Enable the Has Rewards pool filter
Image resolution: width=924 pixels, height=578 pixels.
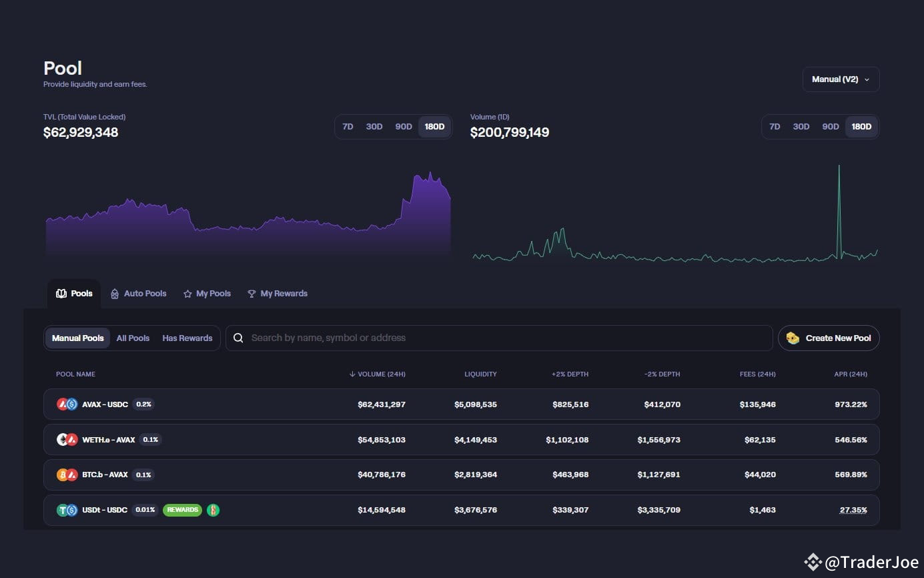[187, 338]
